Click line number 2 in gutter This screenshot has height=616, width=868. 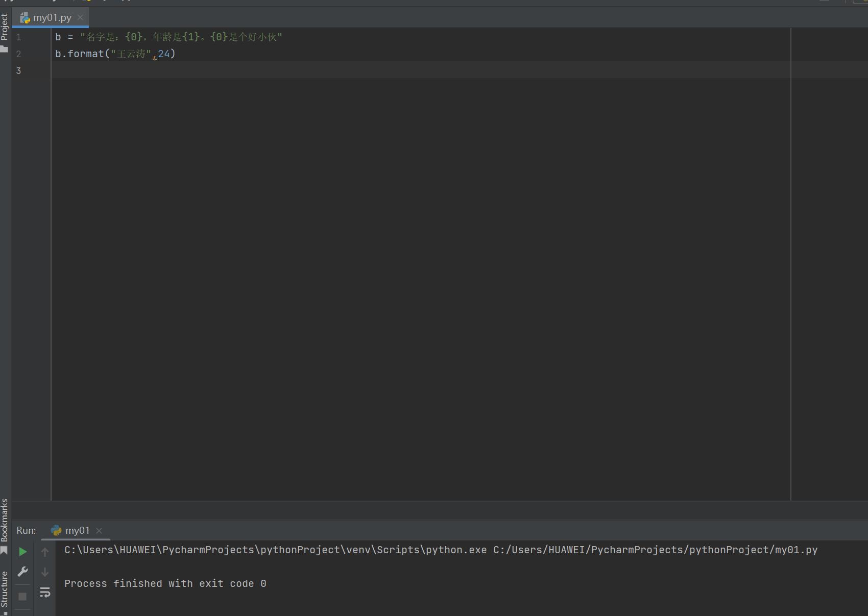coord(18,54)
